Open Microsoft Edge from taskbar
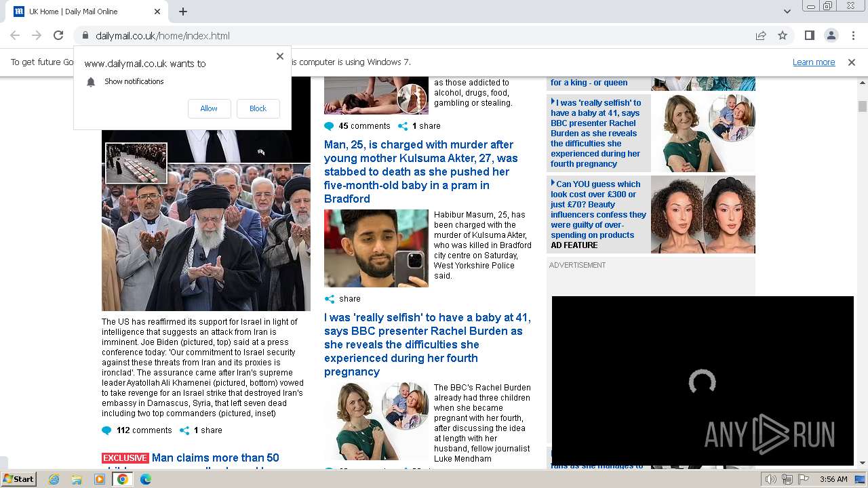 tap(146, 479)
